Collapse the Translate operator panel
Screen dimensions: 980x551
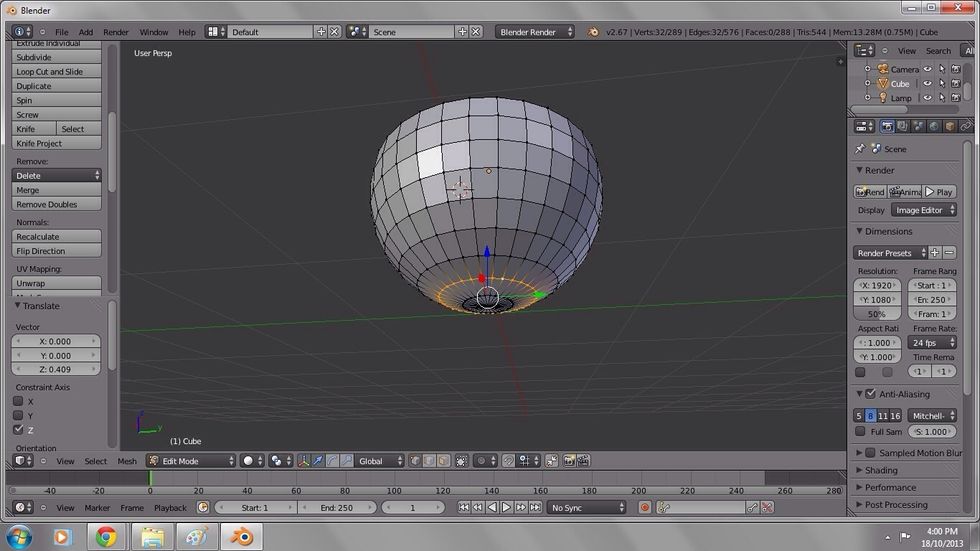[18, 305]
